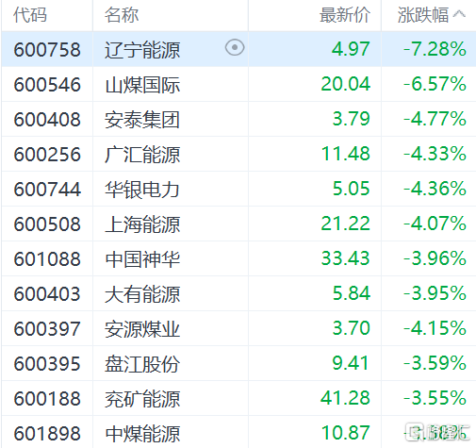This screenshot has width=476, height=448.
Task: Select price 3.79 of 安泰集团
Action: click(351, 119)
